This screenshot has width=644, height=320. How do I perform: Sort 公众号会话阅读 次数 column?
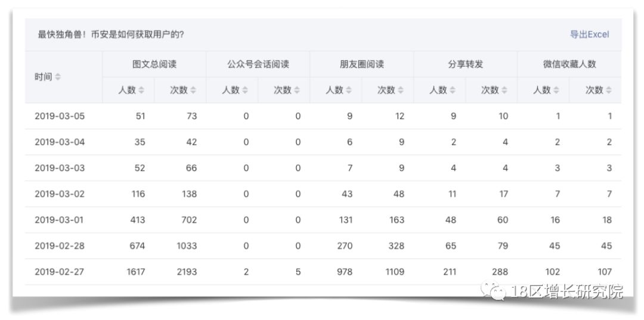coord(297,90)
